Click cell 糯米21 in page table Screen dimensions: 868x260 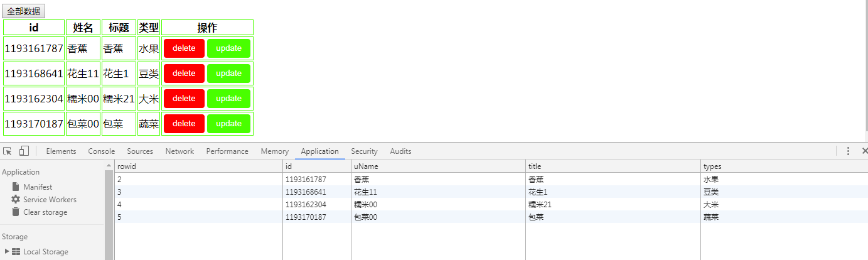(119, 99)
